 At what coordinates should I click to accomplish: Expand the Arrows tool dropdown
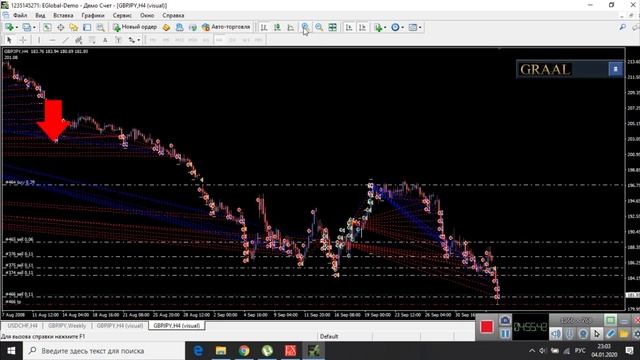pyautogui.click(x=138, y=40)
